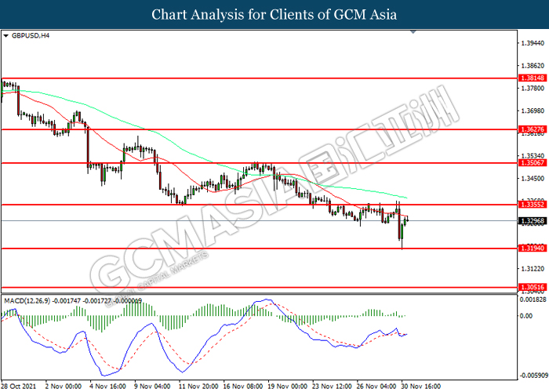Click the 1.39440 price axis value
549x392 pixels.
(533, 43)
